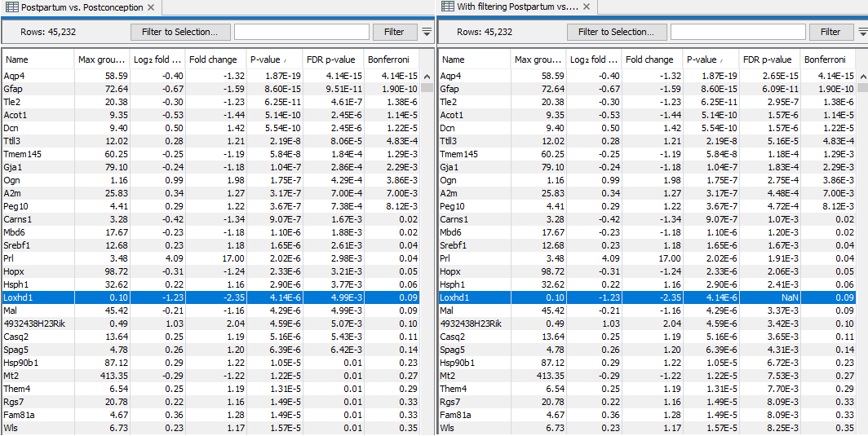Focus the filter text field in left table

pos(302,32)
